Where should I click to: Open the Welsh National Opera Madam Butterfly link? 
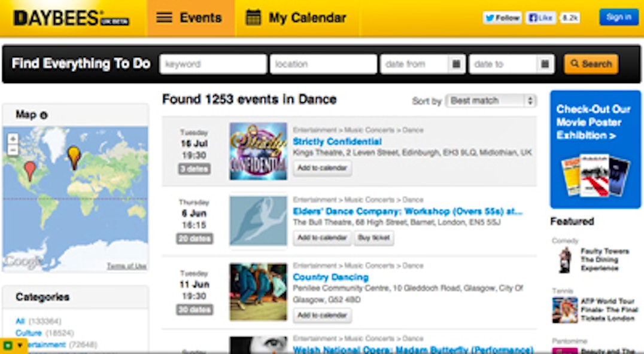pos(413,350)
